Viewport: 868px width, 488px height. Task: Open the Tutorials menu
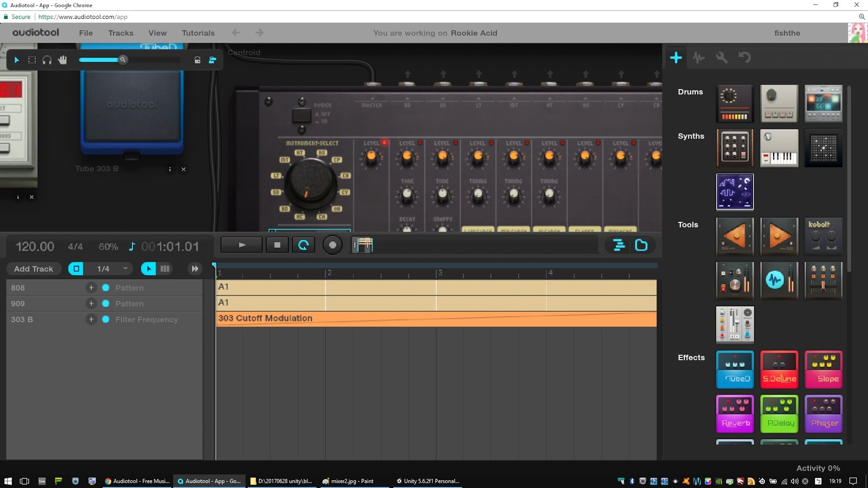tap(198, 33)
